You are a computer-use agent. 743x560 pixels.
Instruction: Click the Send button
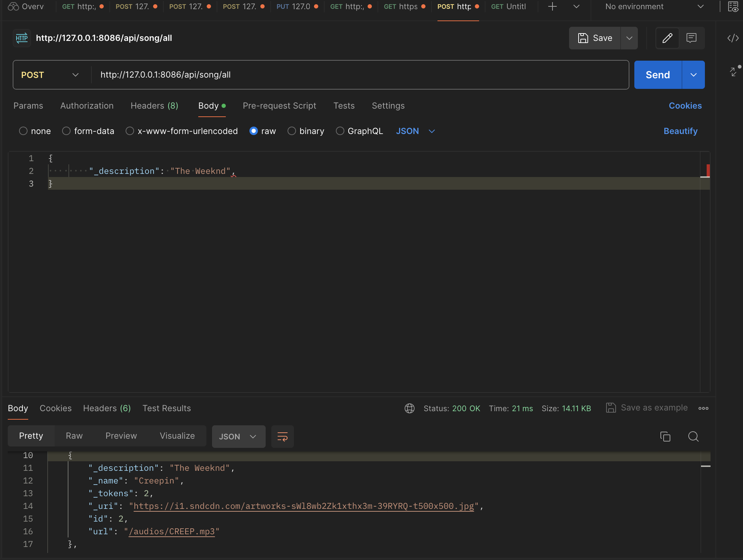(x=658, y=75)
